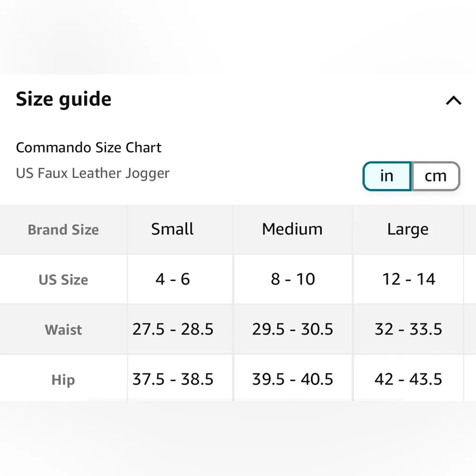Select the 12 - 14 US size cell
476x476 pixels.
[408, 279]
